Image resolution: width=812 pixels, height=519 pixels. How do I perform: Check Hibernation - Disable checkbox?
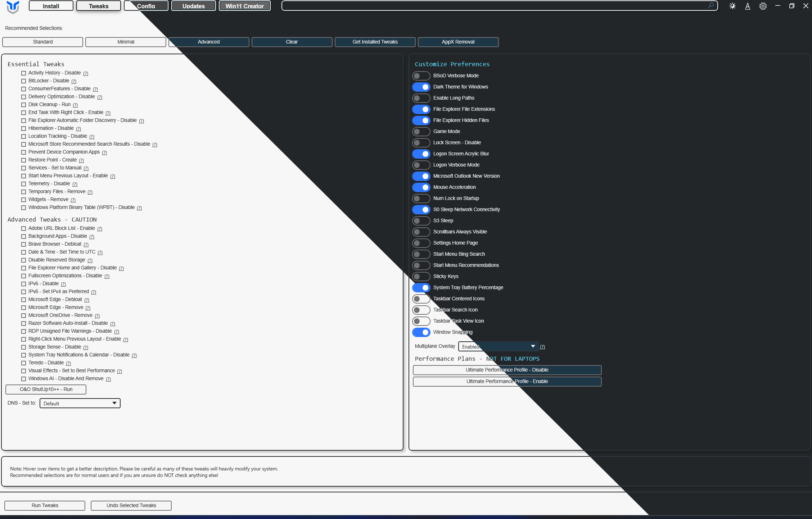coord(24,129)
